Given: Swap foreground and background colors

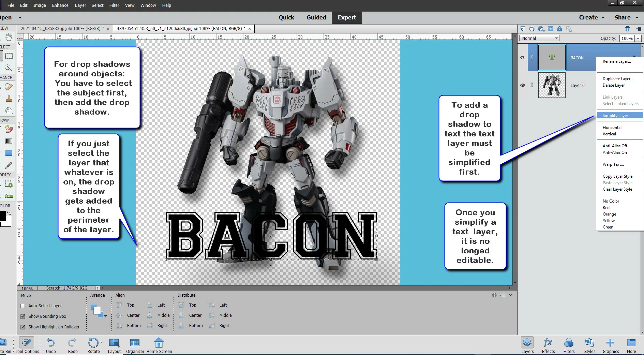Looking at the screenshot, I should click(9, 213).
